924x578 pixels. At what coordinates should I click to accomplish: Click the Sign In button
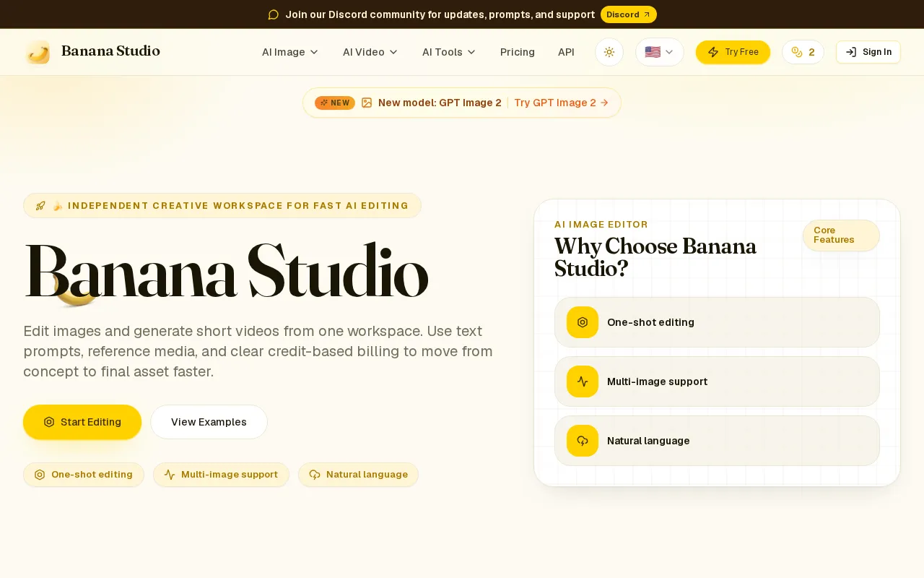[868, 52]
